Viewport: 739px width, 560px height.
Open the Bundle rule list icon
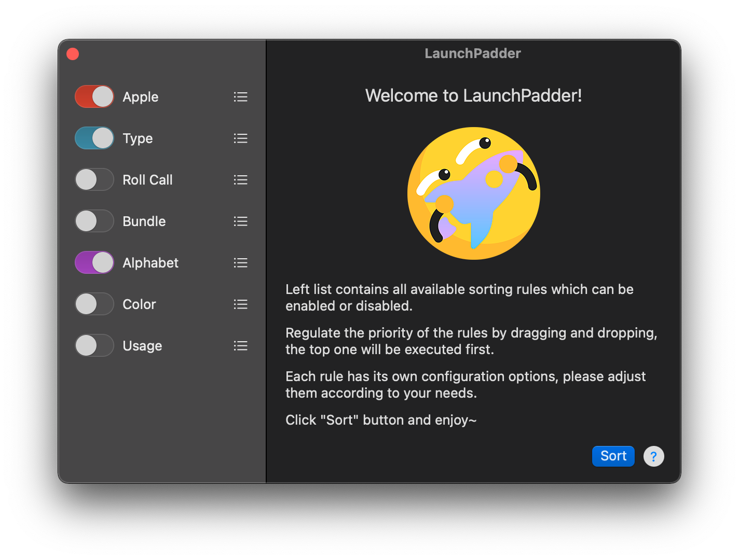240,221
